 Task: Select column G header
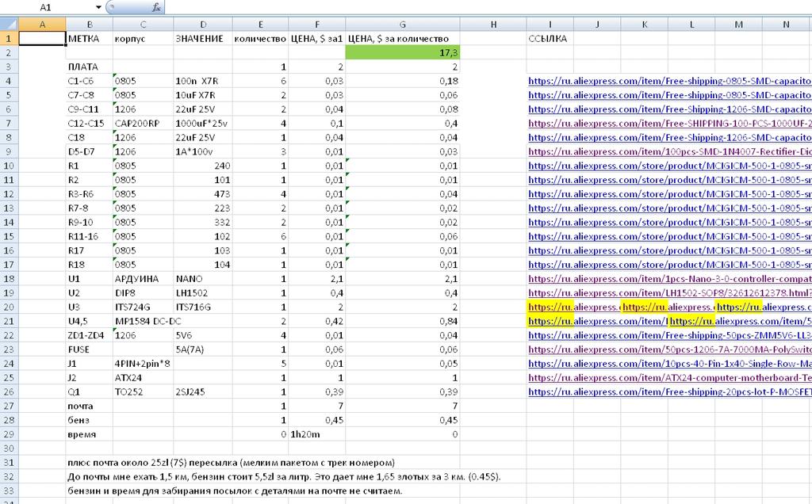(x=403, y=25)
